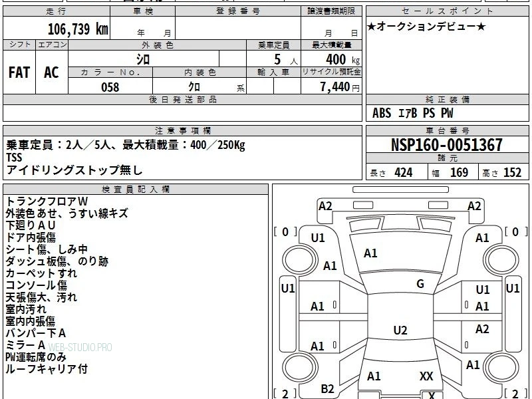This screenshot has width=532, height=399.
Task: Select the 車台番号 header
Action: point(447,131)
